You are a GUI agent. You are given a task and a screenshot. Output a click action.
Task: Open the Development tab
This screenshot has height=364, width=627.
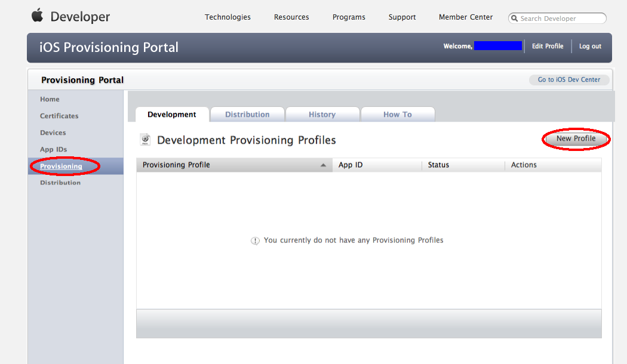coord(172,115)
